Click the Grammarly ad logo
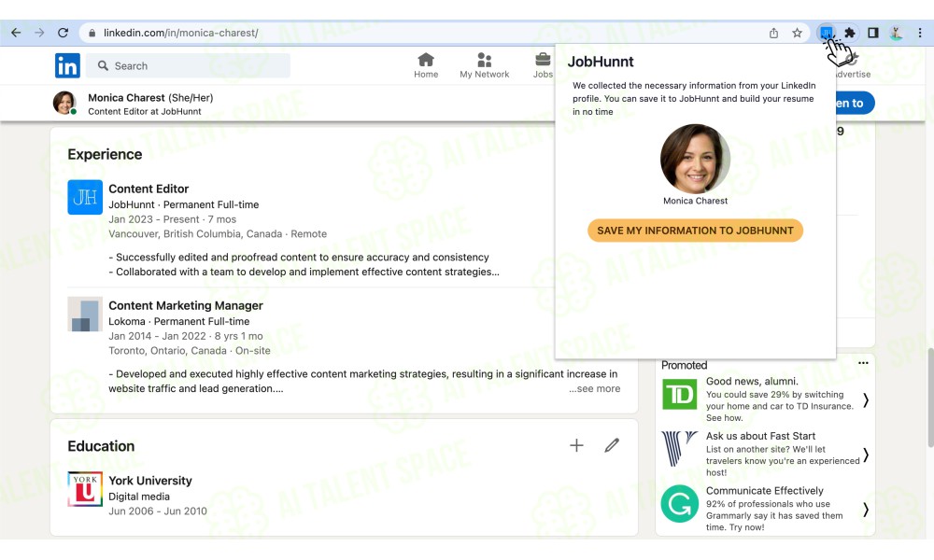Viewport: 934px width, 560px height. tap(680, 503)
